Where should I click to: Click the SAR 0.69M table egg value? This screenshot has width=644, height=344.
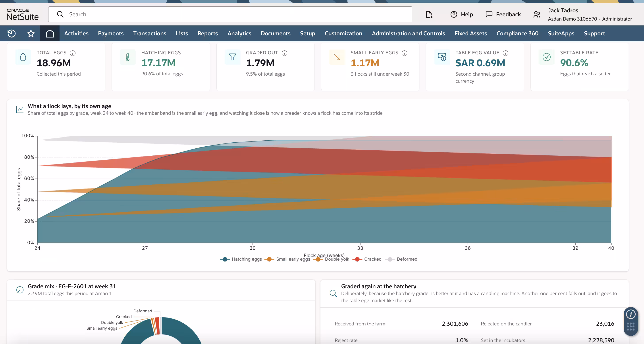click(480, 63)
